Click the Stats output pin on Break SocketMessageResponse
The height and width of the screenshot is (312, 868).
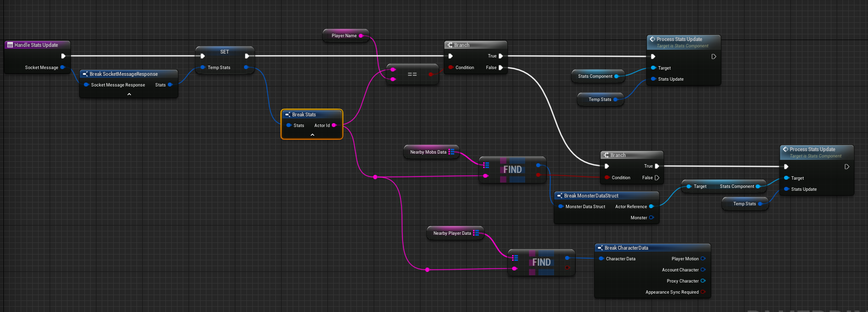point(170,85)
